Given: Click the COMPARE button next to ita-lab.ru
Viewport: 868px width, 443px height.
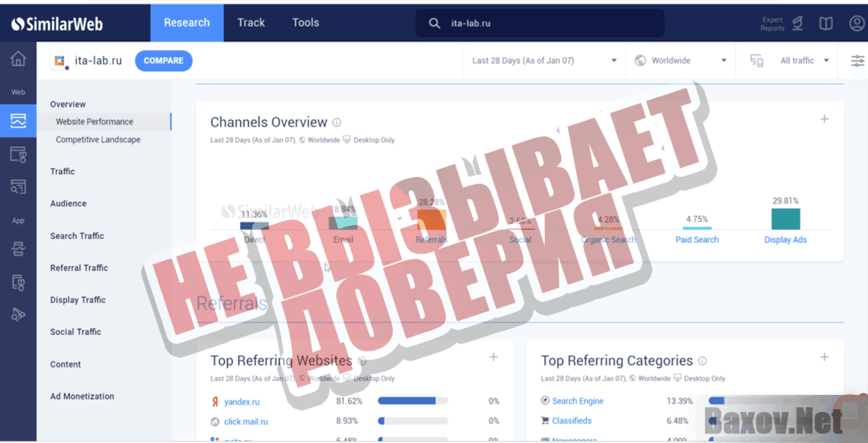Looking at the screenshot, I should [x=164, y=61].
